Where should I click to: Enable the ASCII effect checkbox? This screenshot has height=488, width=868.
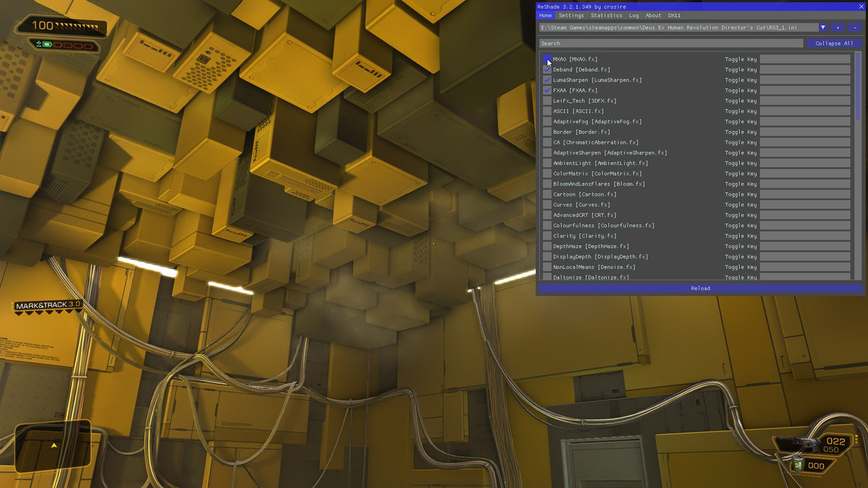[x=547, y=111]
